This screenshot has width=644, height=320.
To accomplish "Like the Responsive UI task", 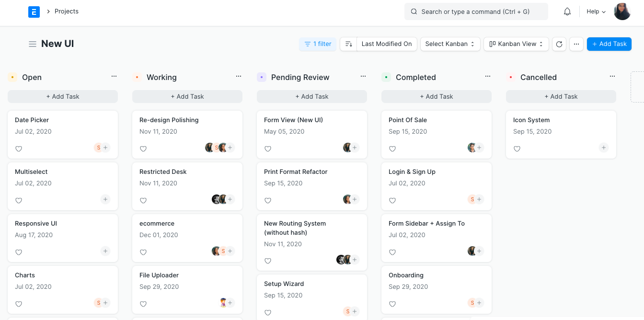I will pos(19,252).
